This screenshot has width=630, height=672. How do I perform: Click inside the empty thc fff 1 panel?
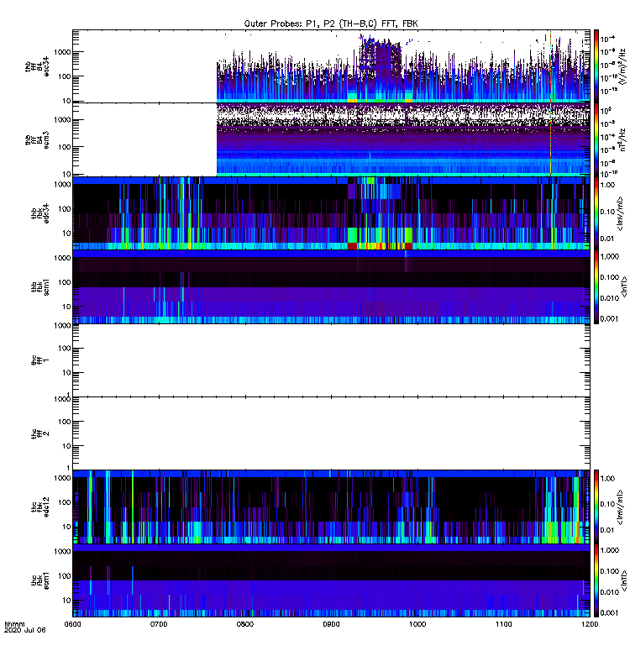pyautogui.click(x=331, y=360)
